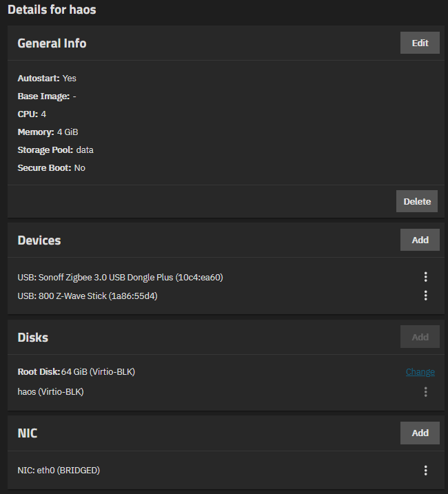This screenshot has width=448, height=494.
Task: Select the haos (Virtio-BLK) disk entry
Action: click(50, 392)
